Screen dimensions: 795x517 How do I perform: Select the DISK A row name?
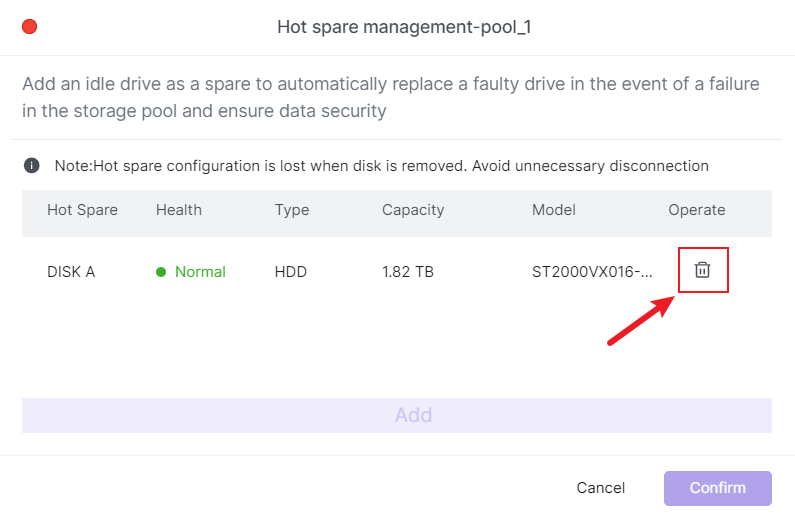pos(71,272)
